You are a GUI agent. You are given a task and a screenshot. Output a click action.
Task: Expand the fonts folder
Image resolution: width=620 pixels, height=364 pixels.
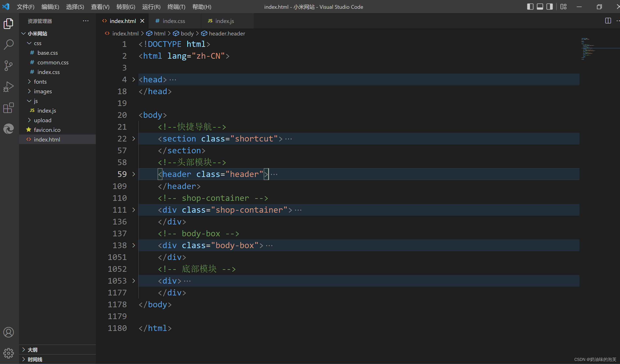[x=40, y=82]
